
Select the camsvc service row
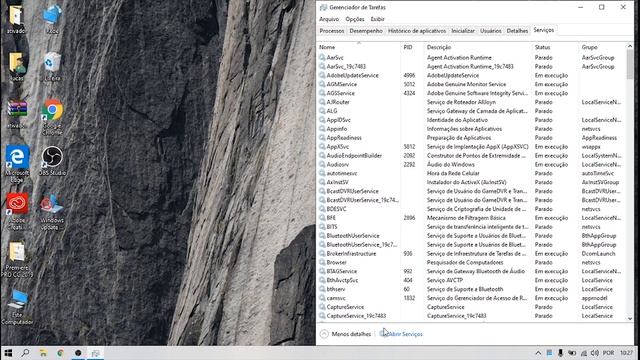[x=471, y=298]
